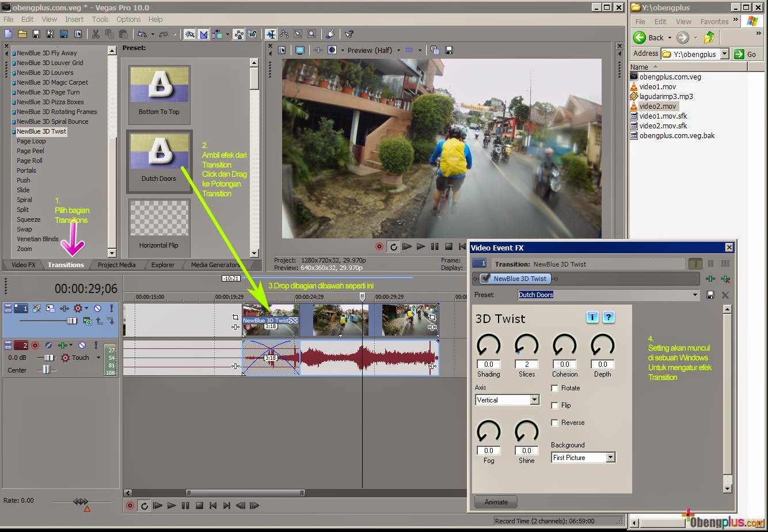Click the audio track 2 Center pan slider
Image resolution: width=768 pixels, height=532 pixels.
pos(46,370)
